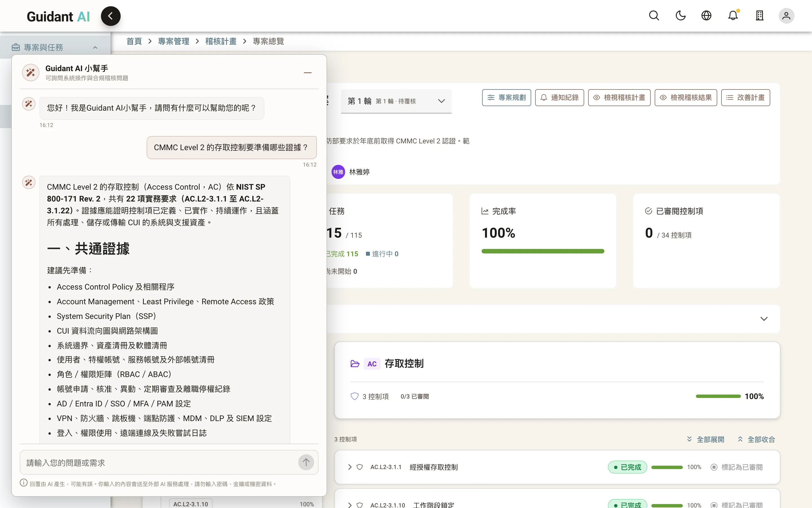
Task: Open the 專案規劃 button
Action: [506, 97]
